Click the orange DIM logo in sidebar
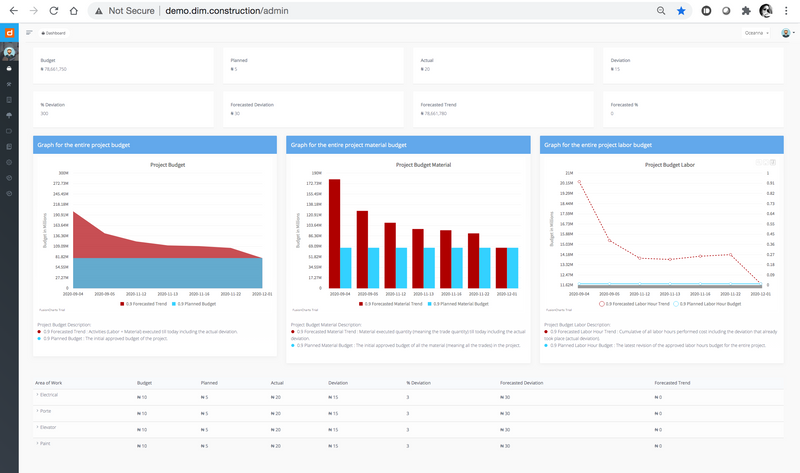The image size is (800, 473). click(9, 33)
